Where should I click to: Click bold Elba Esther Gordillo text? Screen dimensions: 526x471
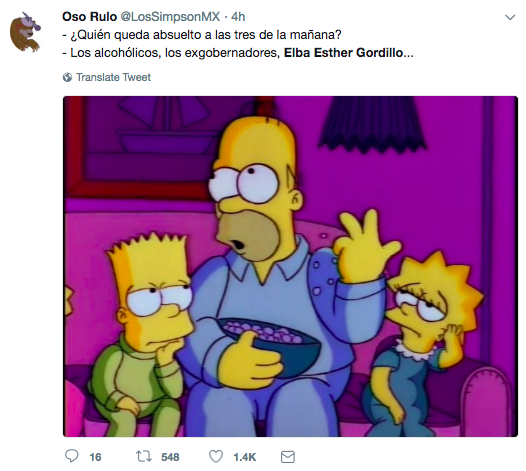(344, 53)
